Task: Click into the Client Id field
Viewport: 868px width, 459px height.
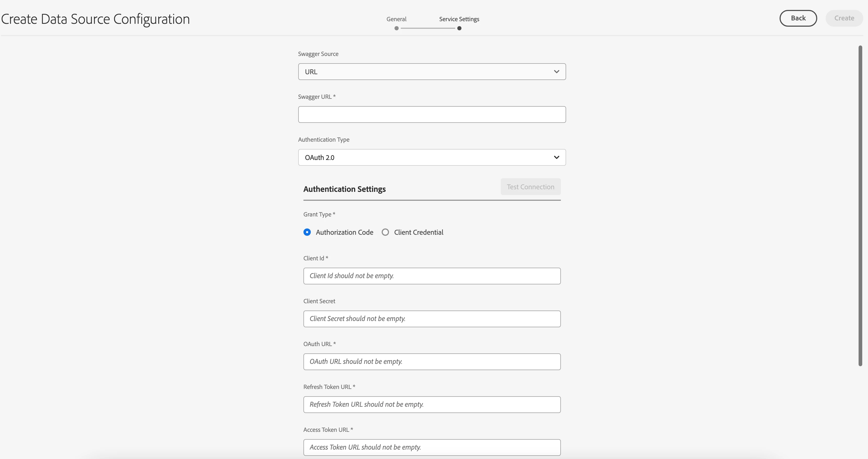Action: pos(432,276)
